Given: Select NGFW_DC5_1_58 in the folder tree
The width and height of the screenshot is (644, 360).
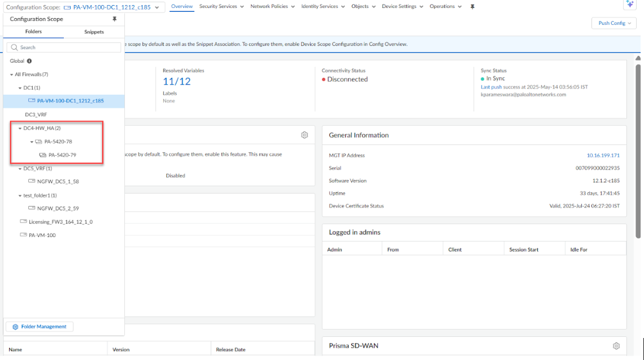Looking at the screenshot, I should (58, 182).
